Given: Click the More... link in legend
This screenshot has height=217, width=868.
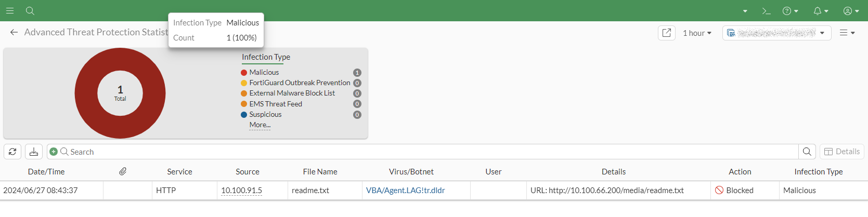Looking at the screenshot, I should click(260, 125).
